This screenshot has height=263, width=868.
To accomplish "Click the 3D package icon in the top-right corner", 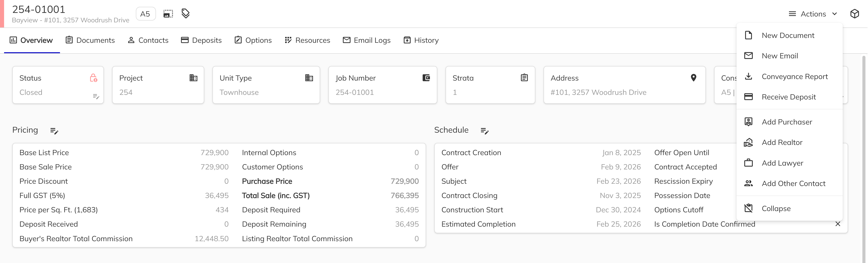I will pos(855,14).
